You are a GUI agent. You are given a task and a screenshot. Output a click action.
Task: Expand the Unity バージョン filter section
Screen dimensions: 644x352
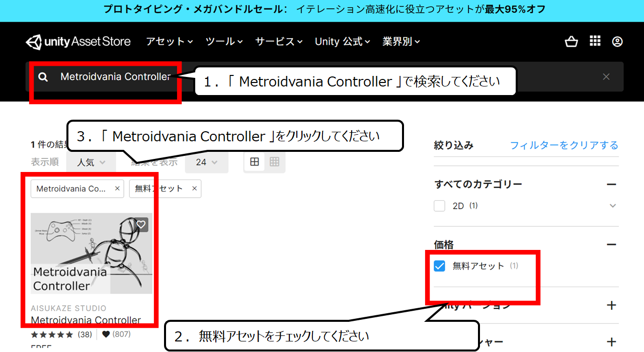(611, 305)
